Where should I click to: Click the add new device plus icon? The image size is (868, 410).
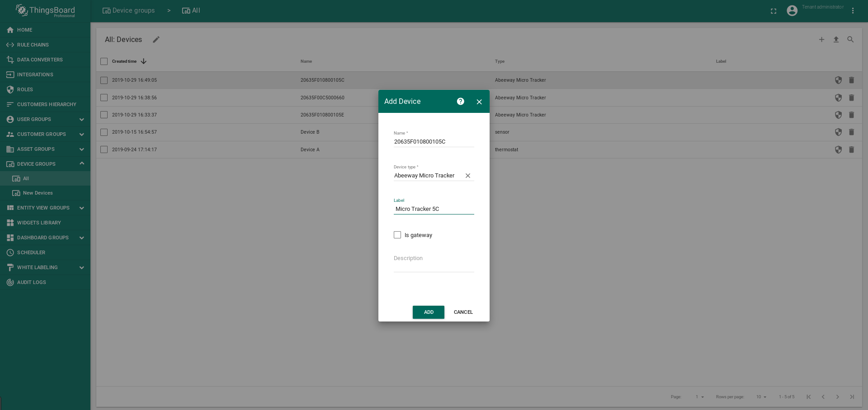pyautogui.click(x=821, y=40)
